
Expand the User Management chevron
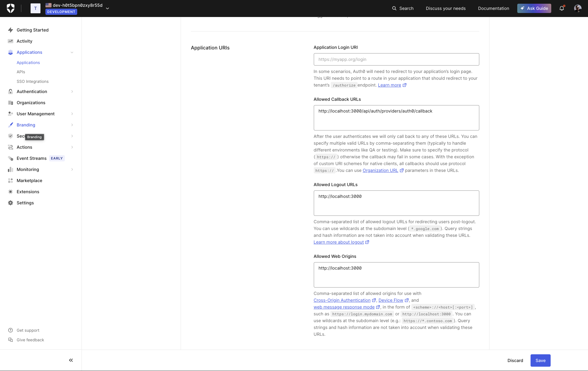pyautogui.click(x=72, y=114)
